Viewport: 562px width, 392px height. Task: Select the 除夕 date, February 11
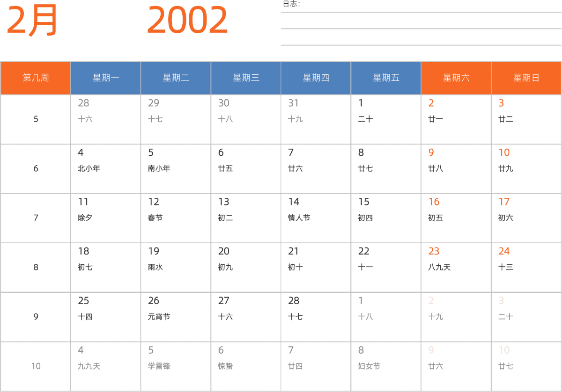tap(106, 218)
